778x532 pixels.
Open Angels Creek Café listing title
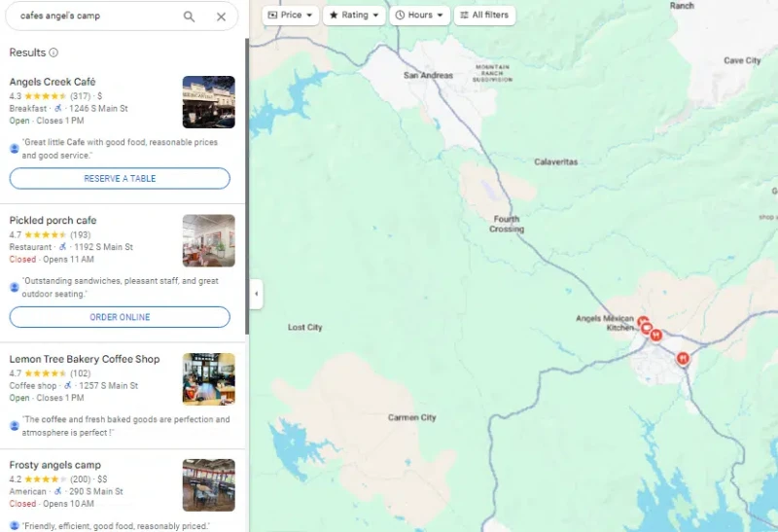pyautogui.click(x=53, y=82)
